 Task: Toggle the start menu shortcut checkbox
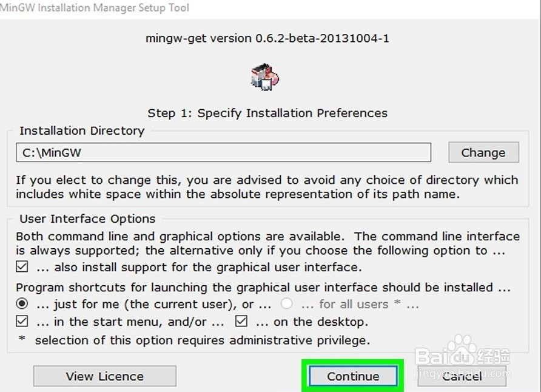click(x=22, y=321)
